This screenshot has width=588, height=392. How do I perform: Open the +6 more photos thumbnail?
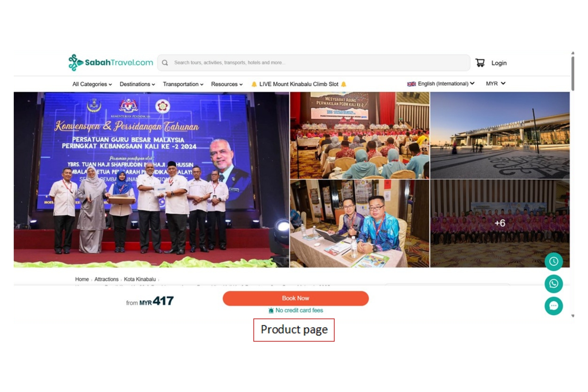coord(500,223)
